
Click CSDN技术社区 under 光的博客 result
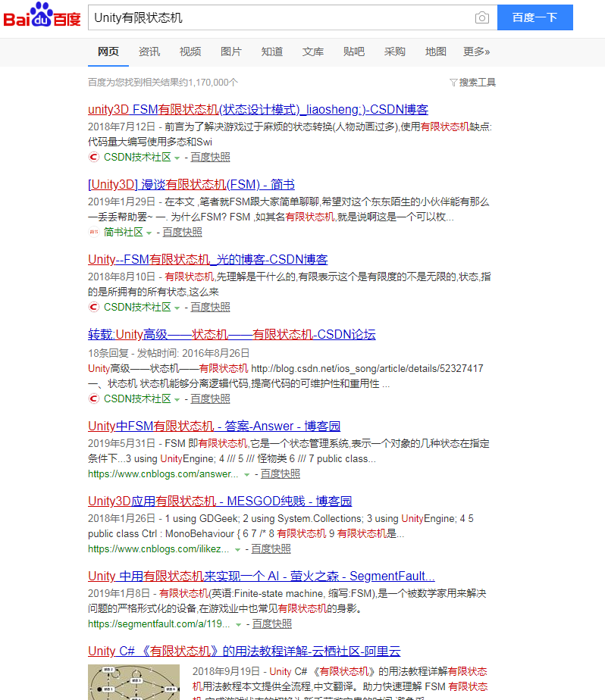click(137, 307)
